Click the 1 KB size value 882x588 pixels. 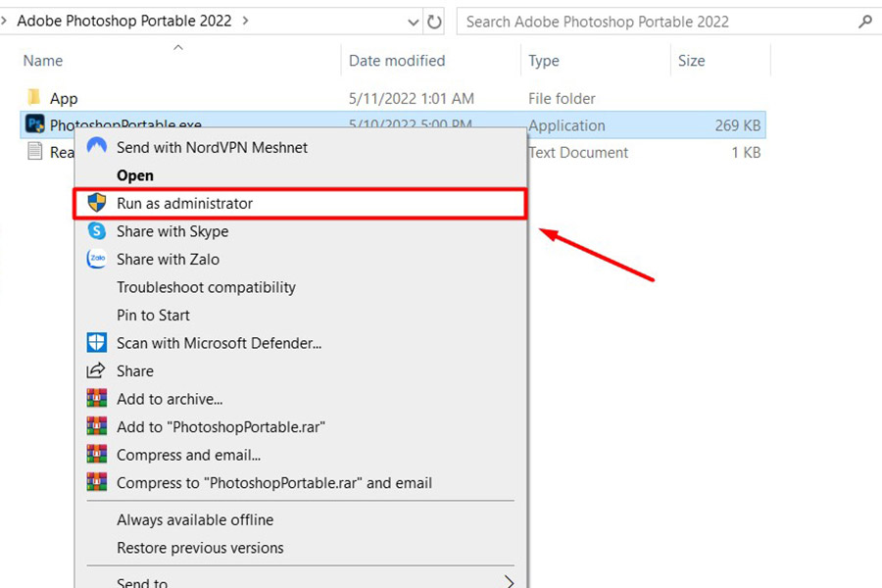(x=746, y=153)
